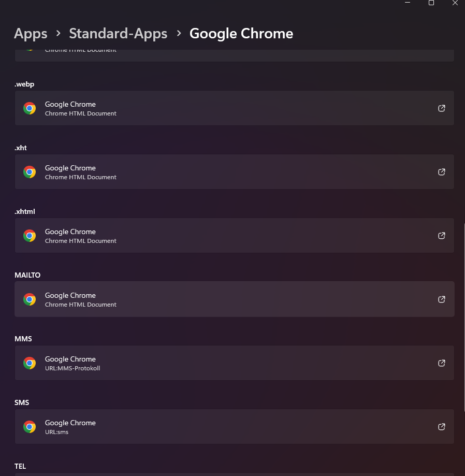Click the Chrome logo in the .webp row
The width and height of the screenshot is (465, 476).
pyautogui.click(x=30, y=108)
